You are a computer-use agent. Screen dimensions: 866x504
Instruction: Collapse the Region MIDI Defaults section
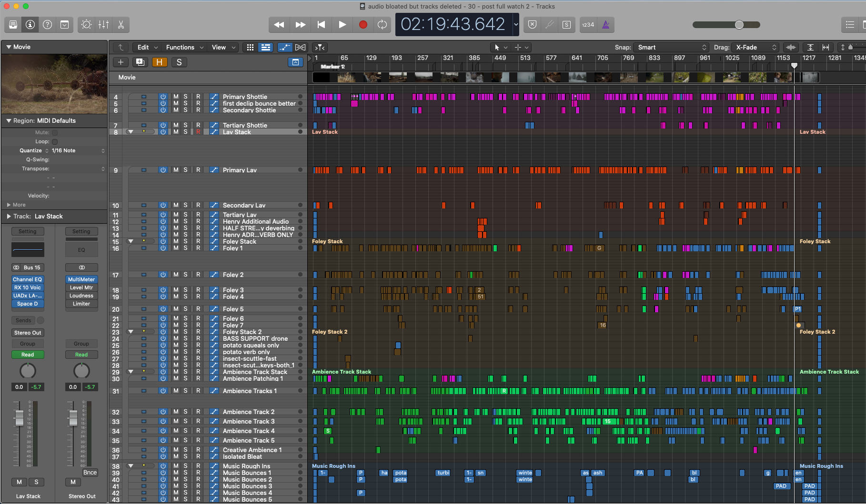[x=9, y=121]
